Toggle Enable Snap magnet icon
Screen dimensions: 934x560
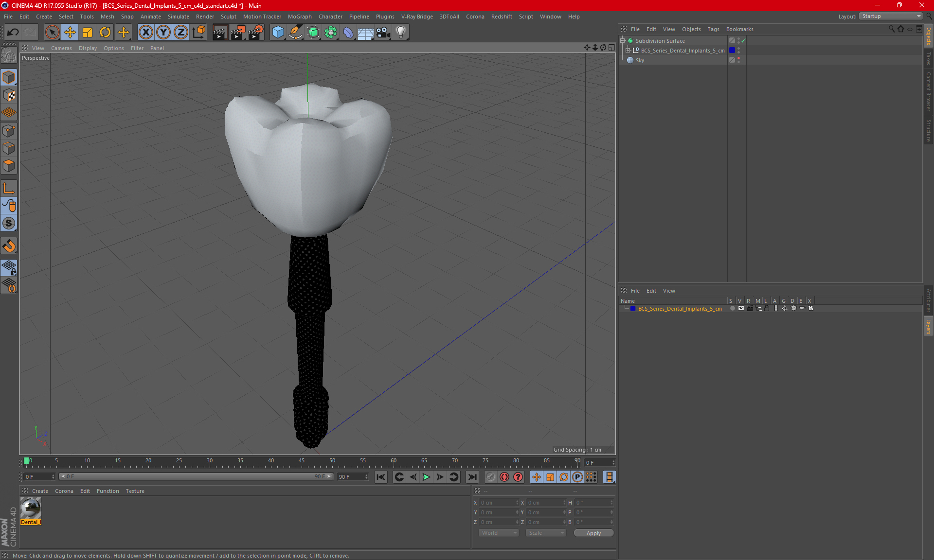(9, 246)
